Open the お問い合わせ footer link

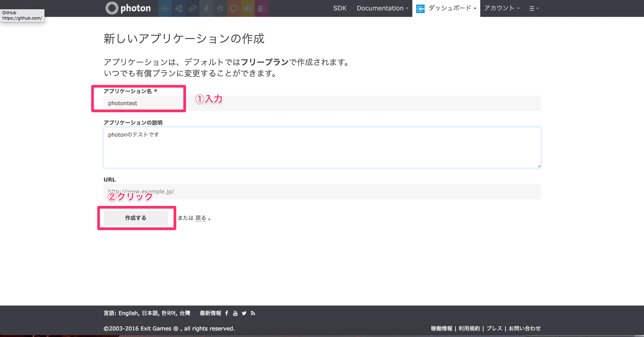(525, 329)
